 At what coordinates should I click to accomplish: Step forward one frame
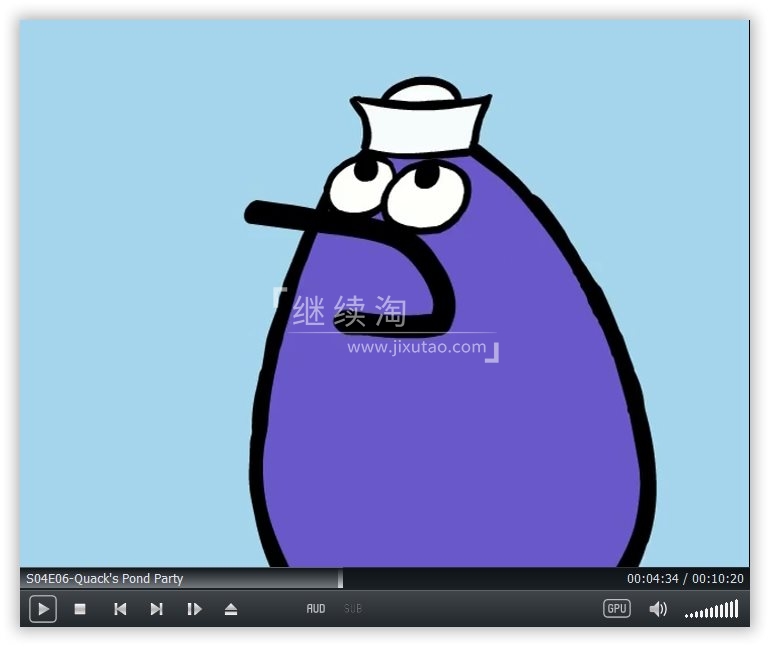194,609
